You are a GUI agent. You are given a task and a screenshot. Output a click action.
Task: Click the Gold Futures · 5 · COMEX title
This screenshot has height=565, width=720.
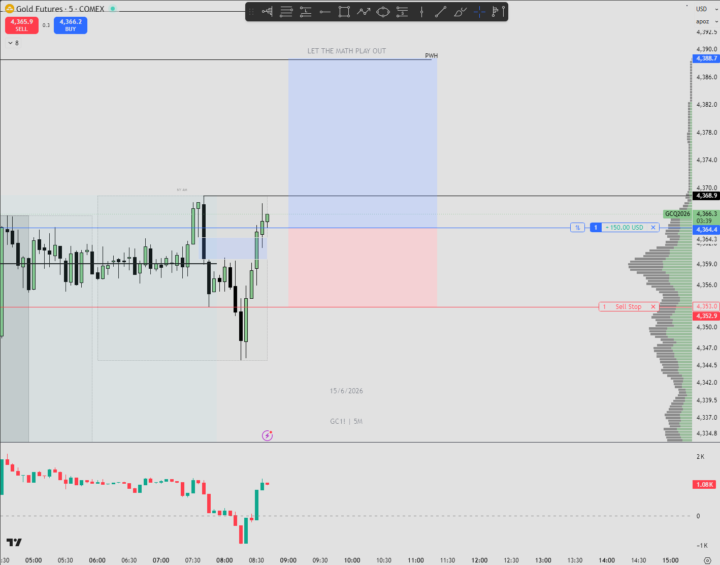[60, 9]
